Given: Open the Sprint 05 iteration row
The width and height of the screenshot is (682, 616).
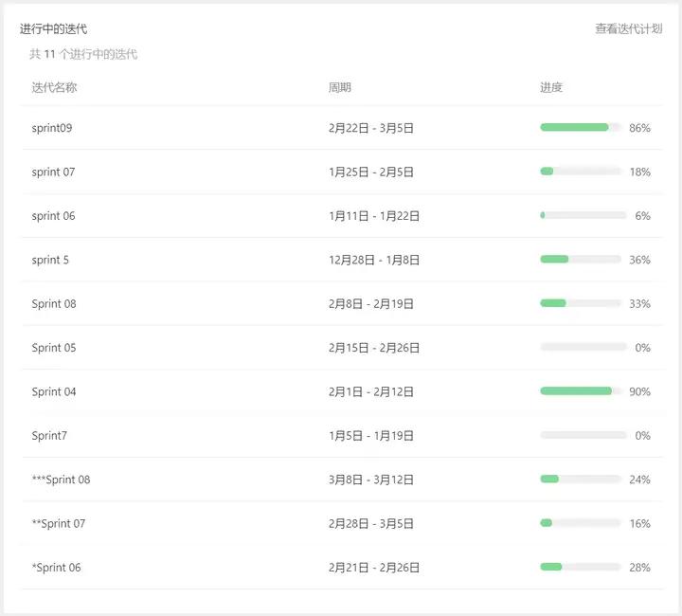Looking at the screenshot, I should coord(54,348).
